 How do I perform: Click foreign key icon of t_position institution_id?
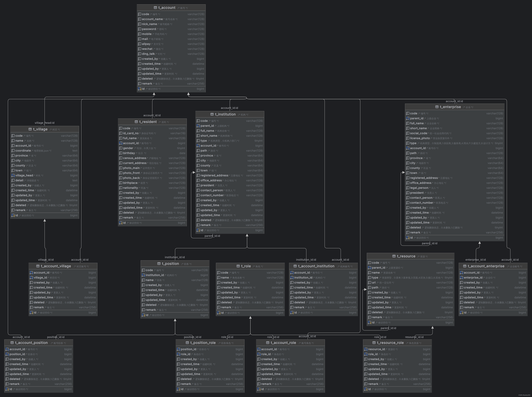143,275
